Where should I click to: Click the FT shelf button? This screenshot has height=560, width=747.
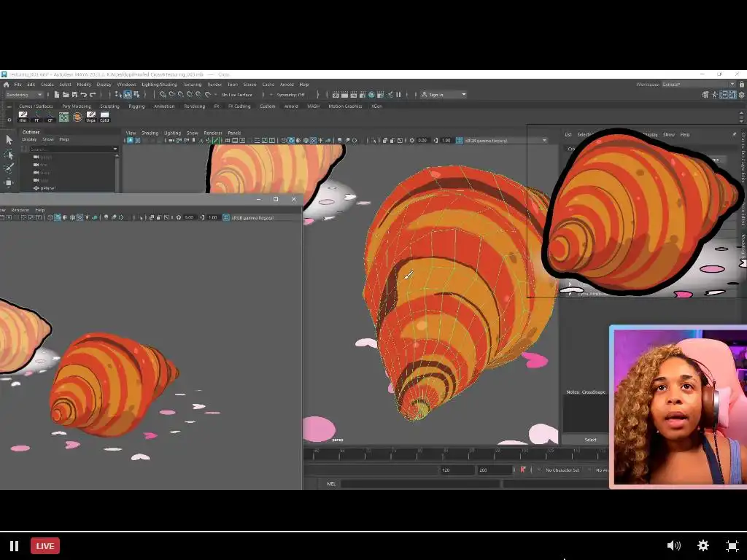click(x=36, y=117)
